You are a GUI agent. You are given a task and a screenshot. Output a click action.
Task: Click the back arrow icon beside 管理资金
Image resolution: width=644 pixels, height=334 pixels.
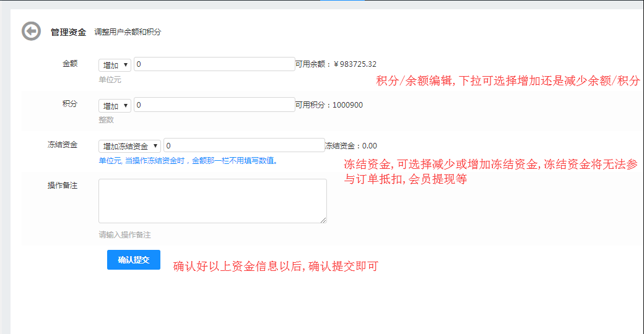click(31, 32)
